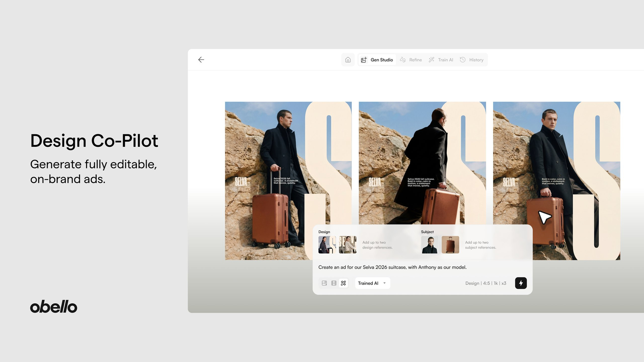Open the Train AI tab
The image size is (644, 362).
coord(441,60)
